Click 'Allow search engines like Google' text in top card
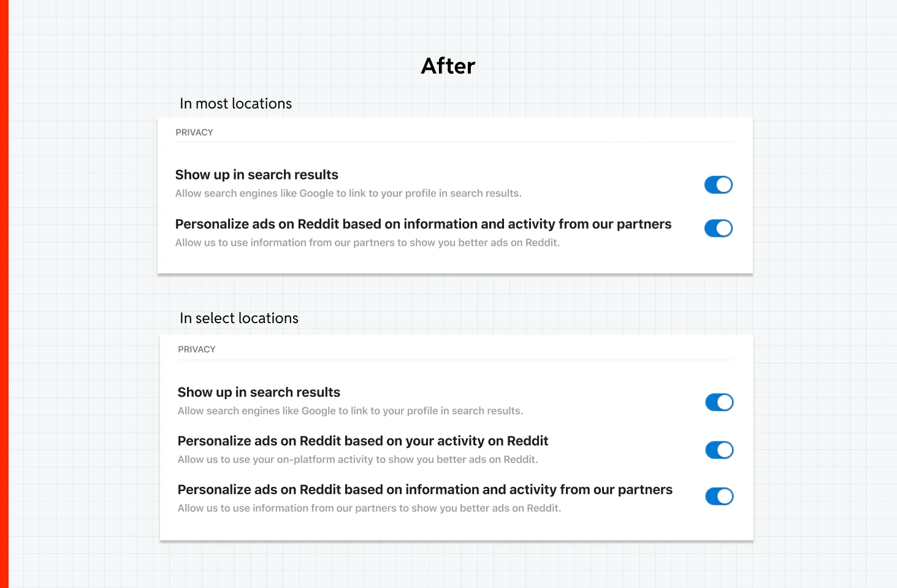Screen dimensions: 897x588 pyautogui.click(x=348, y=193)
